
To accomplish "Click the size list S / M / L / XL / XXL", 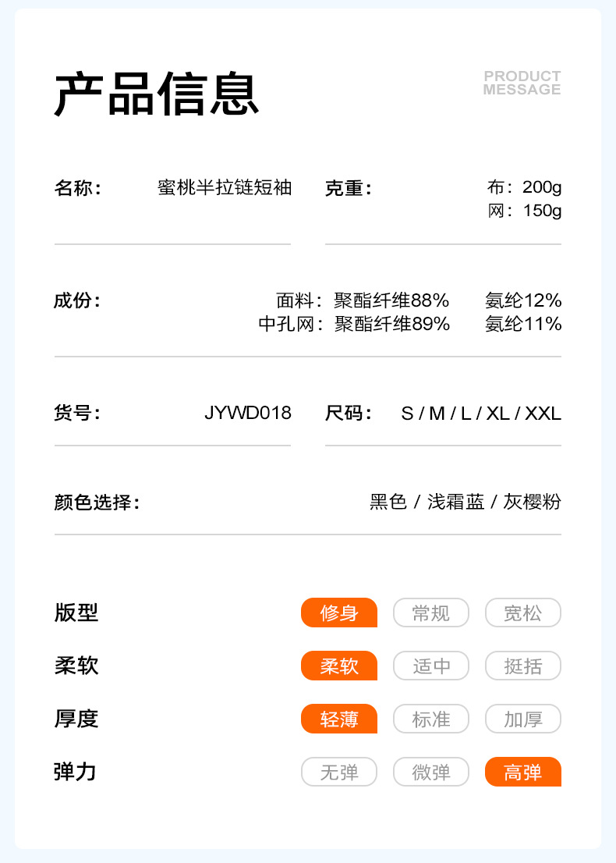I will [481, 413].
